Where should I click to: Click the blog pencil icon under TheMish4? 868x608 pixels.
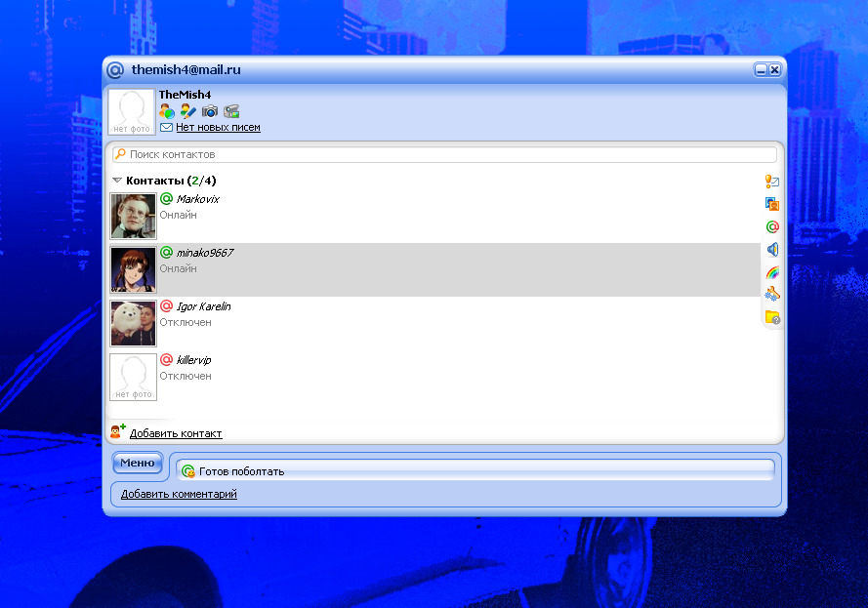(188, 112)
